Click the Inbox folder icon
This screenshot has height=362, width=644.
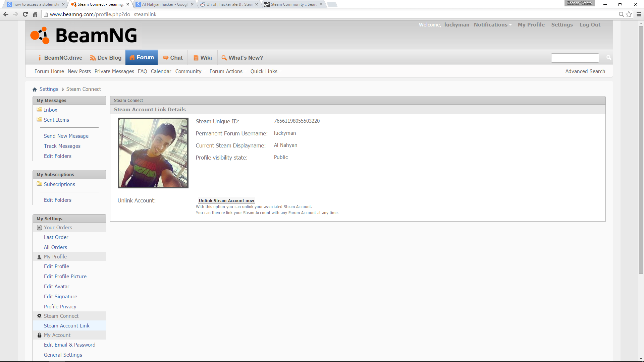point(39,110)
